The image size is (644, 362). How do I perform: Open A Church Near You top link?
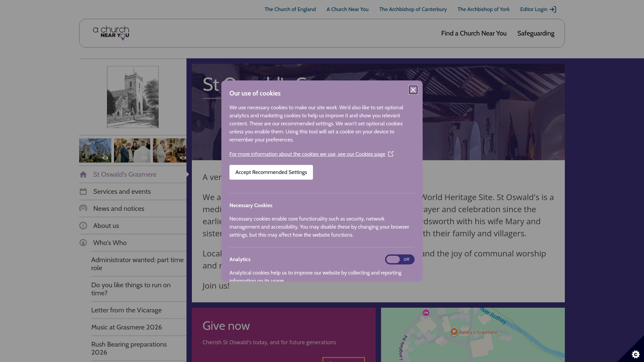[347, 9]
